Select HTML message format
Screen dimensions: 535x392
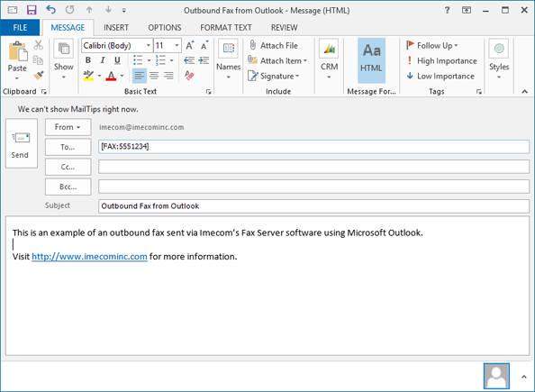pyautogui.click(x=371, y=60)
